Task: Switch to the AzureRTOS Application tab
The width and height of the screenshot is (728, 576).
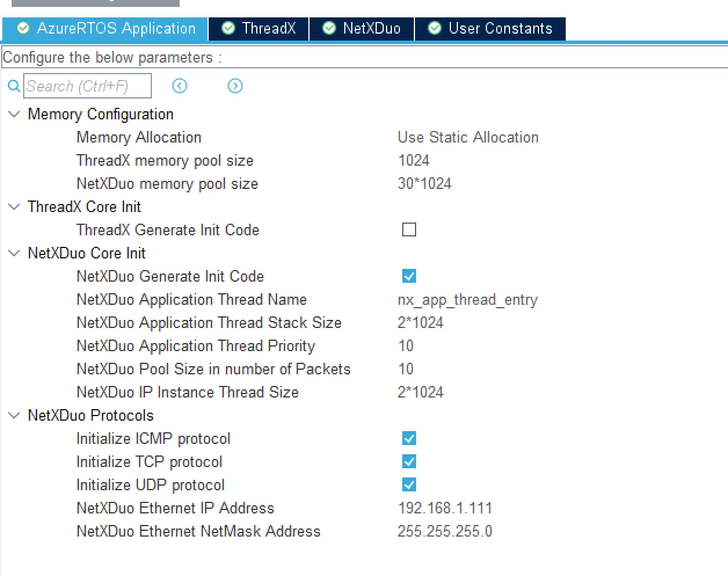Action: tap(105, 28)
